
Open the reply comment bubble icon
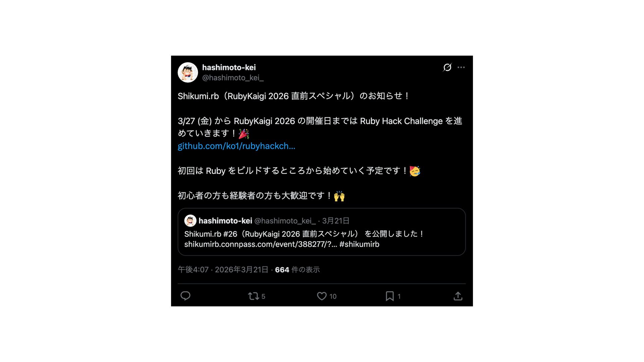coord(185,296)
